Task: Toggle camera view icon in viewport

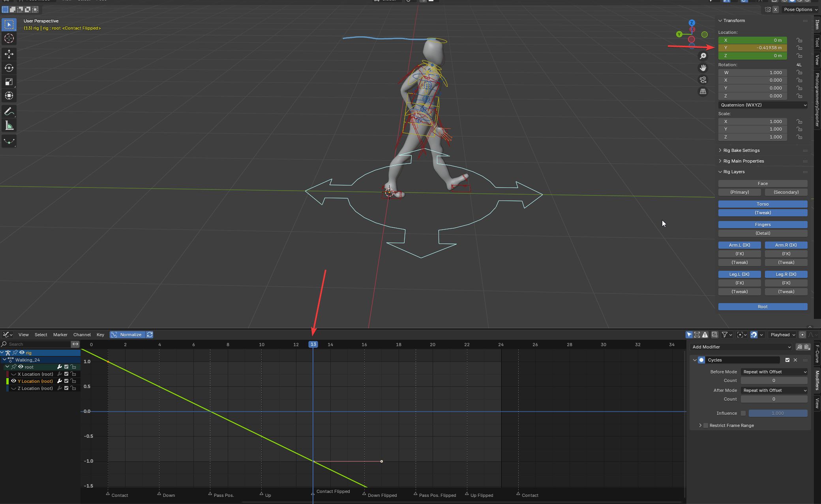Action: [703, 80]
